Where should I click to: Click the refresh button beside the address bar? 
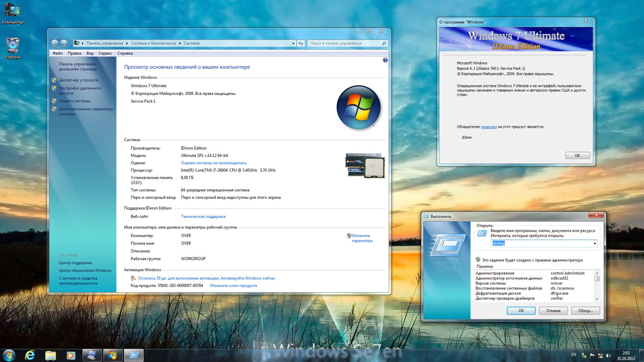tap(301, 43)
